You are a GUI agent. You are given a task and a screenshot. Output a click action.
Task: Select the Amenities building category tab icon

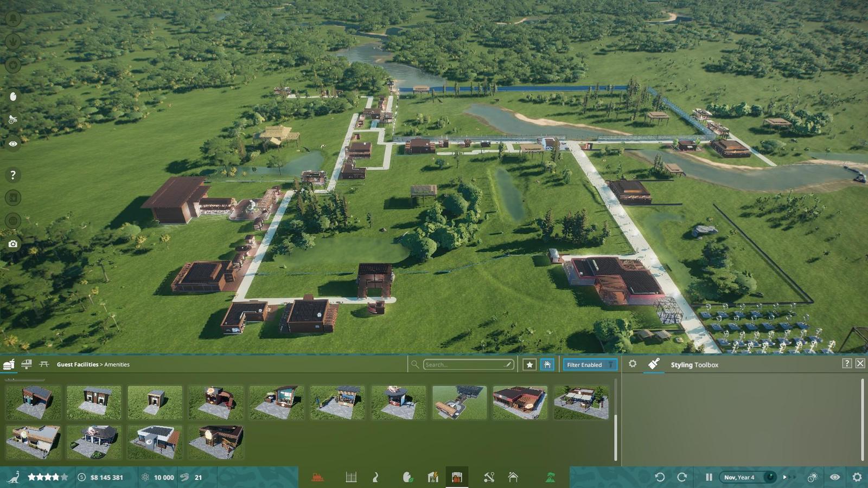(9, 364)
